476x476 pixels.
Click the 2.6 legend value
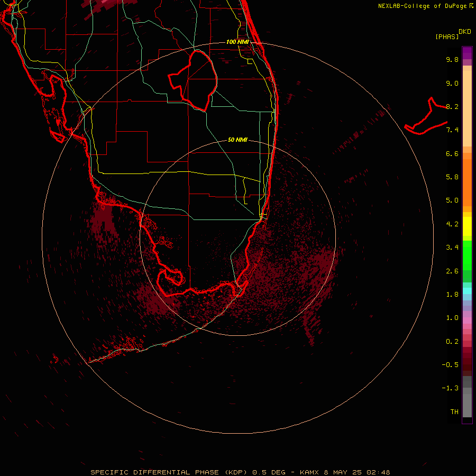point(452,271)
